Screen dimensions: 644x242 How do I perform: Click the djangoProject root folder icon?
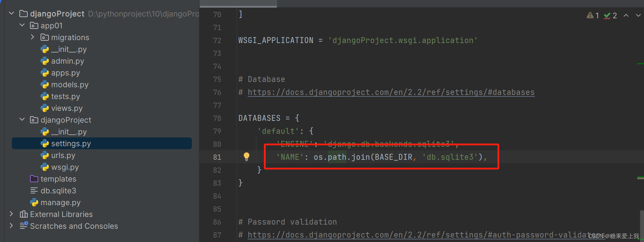tap(24, 14)
